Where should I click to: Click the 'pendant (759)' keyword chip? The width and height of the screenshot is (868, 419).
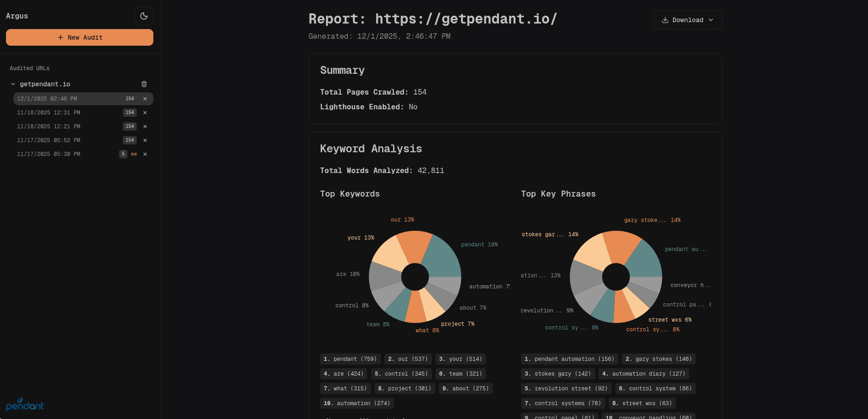coord(350,359)
